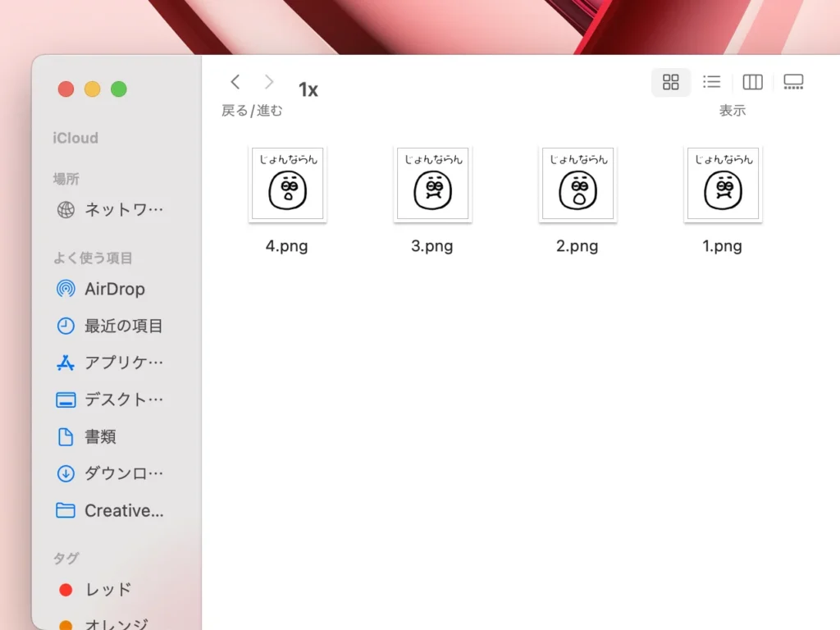Switch to gallery view mode
This screenshot has width=840, height=630.
pyautogui.click(x=793, y=82)
